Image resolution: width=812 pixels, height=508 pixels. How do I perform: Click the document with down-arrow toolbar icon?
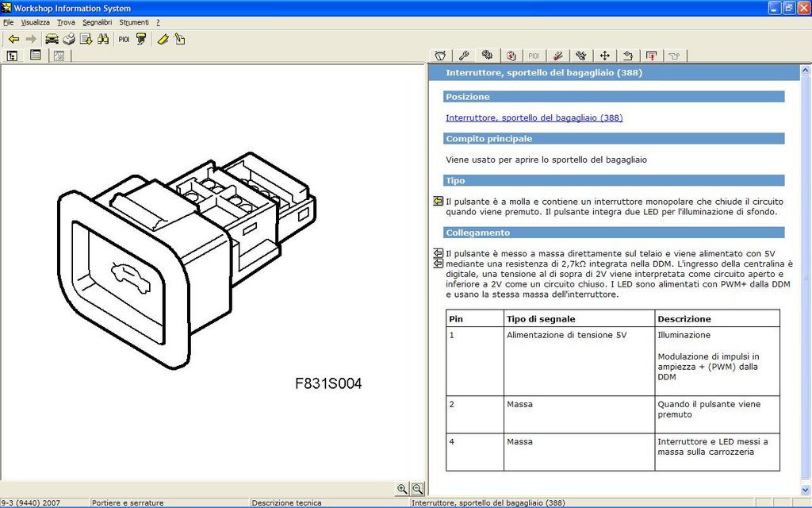(86, 39)
